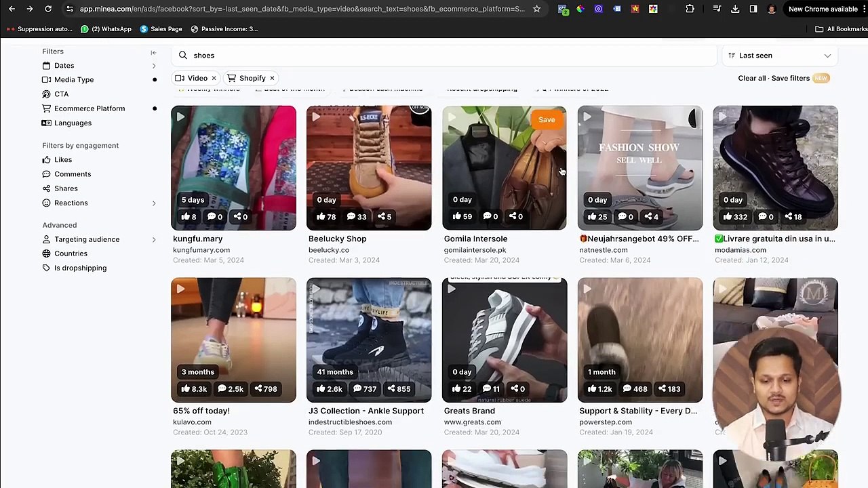The height and width of the screenshot is (488, 868).
Task: Select the Likes engagement filter
Action: point(63,160)
